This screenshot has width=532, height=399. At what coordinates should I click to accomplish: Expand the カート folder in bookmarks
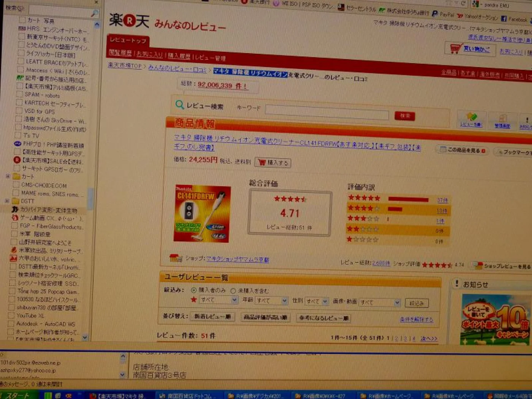pos(8,176)
